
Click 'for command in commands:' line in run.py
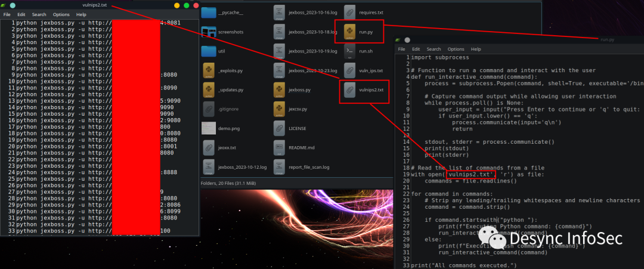click(452, 194)
